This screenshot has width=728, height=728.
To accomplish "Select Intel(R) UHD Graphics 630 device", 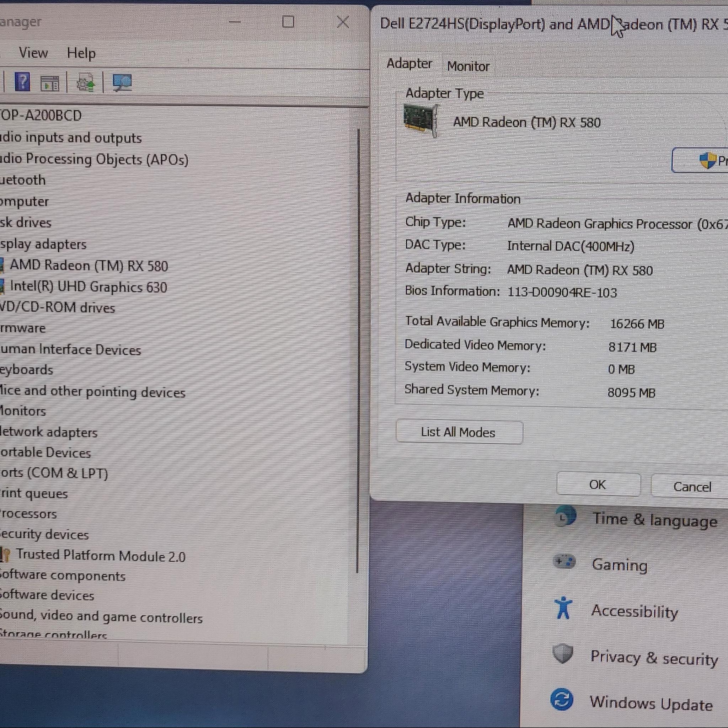I will pyautogui.click(x=89, y=287).
